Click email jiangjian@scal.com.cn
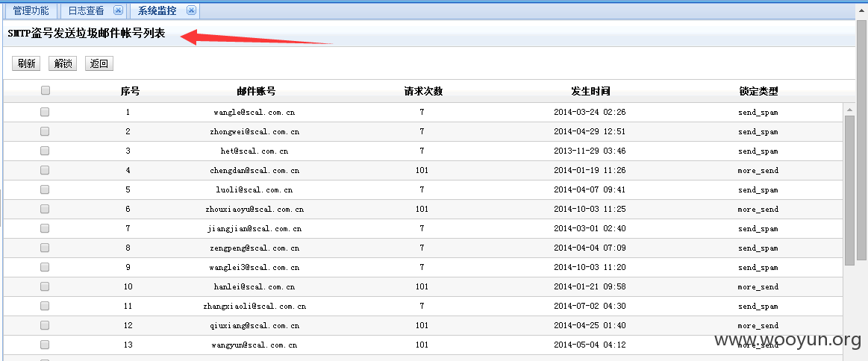The width and height of the screenshot is (868, 361). 254,228
